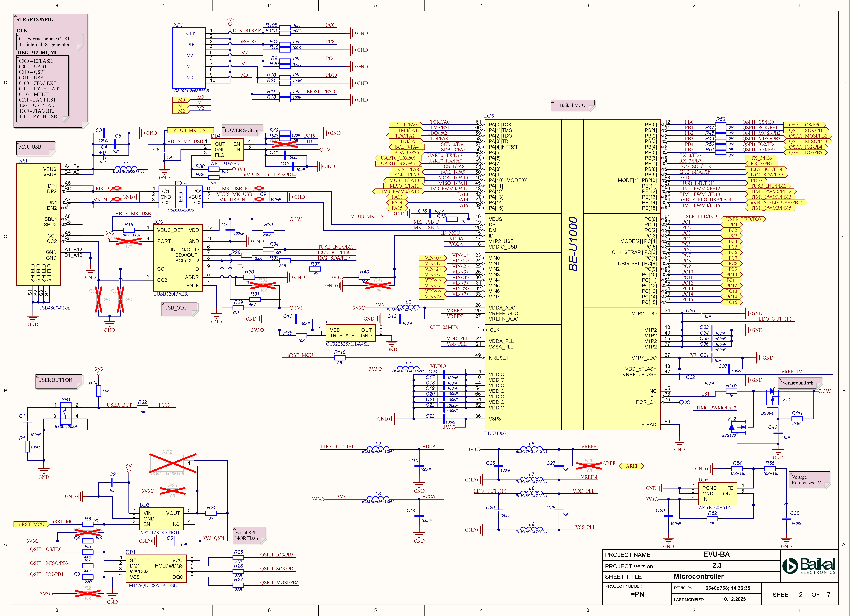Screen dimensions: 850x616
Task: Click the USB4800-03-A connector part name
Action: (x=54, y=308)
